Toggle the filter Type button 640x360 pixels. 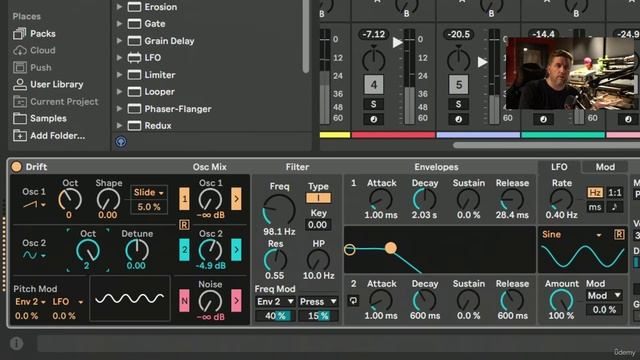tap(318, 198)
